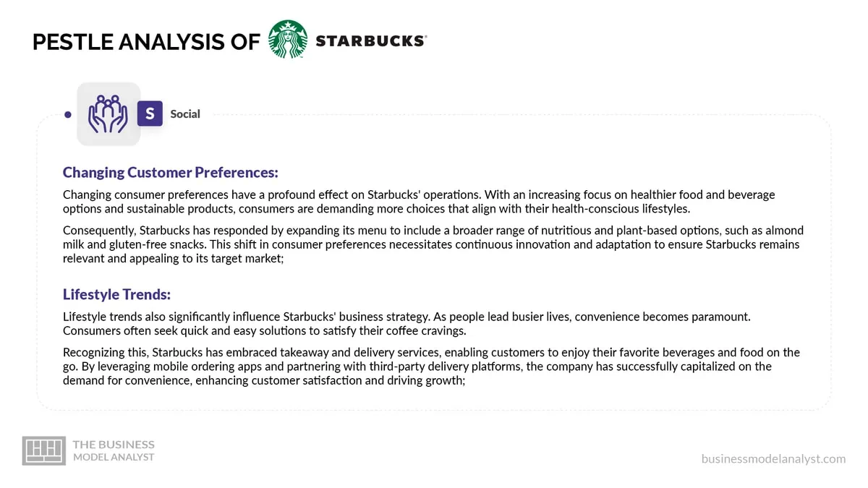This screenshot has height=488, width=868.
Task: Select the purple S letter badge
Action: pos(150,114)
